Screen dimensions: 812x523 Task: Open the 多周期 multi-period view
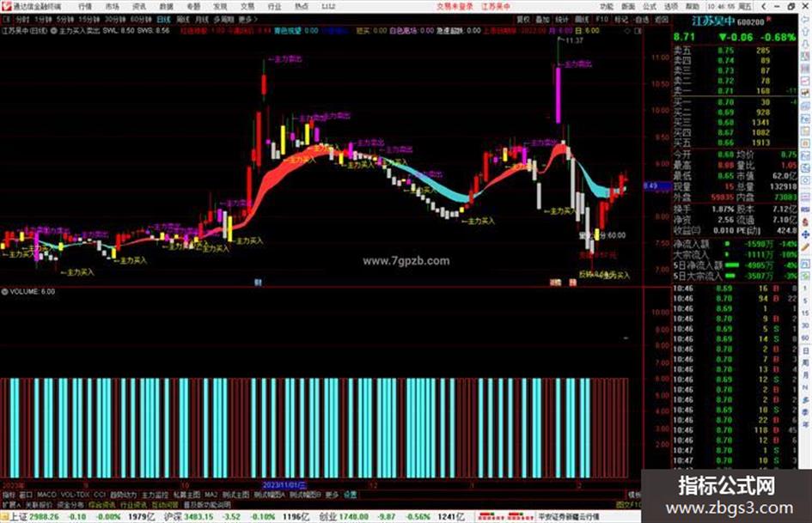coord(223,19)
